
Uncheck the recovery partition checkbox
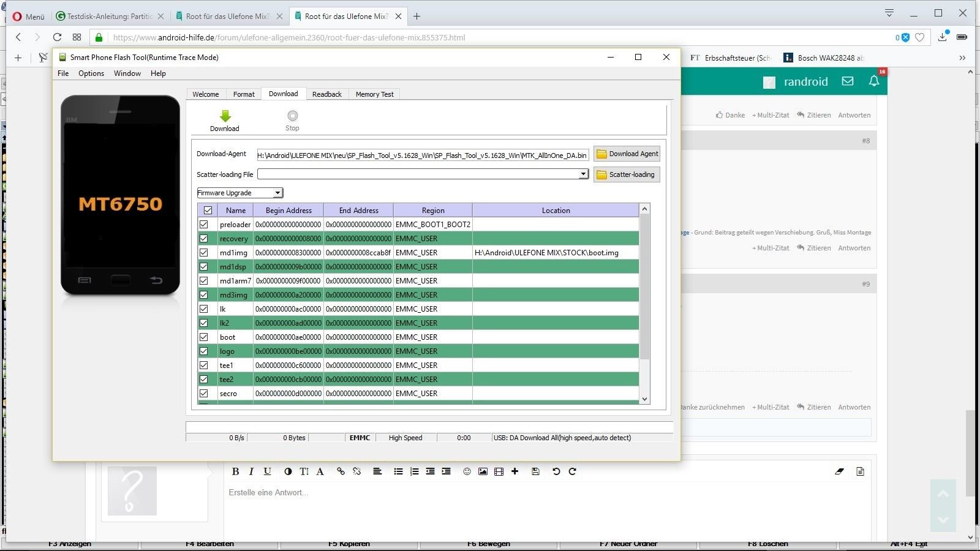click(204, 238)
